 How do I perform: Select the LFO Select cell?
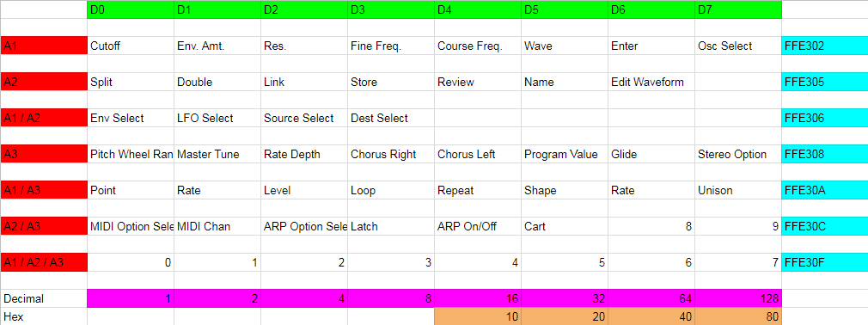[x=217, y=119]
